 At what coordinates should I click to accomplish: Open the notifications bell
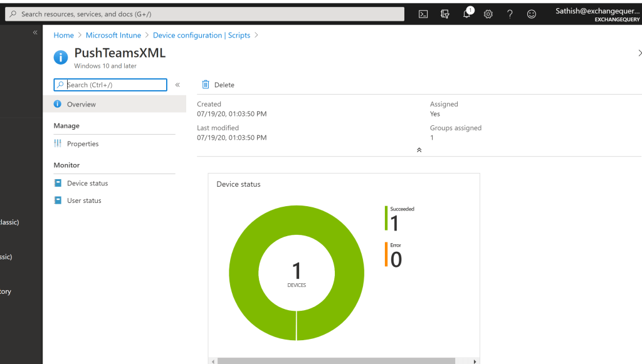point(466,14)
